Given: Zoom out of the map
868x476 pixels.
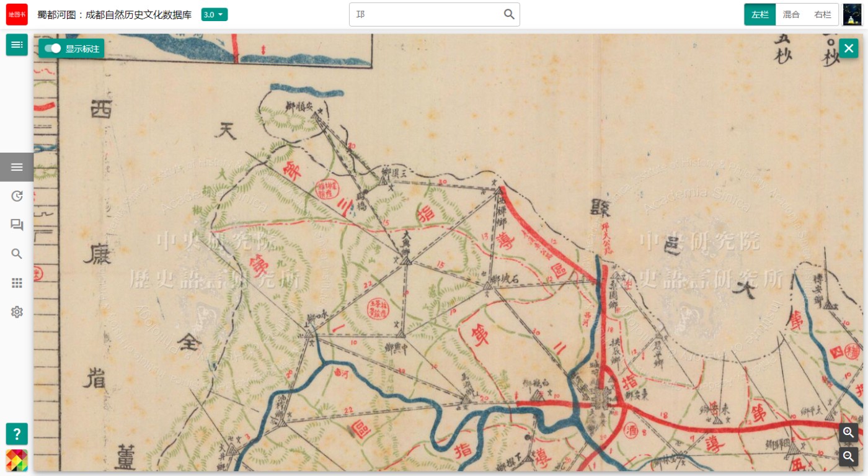Looking at the screenshot, I should 849,457.
